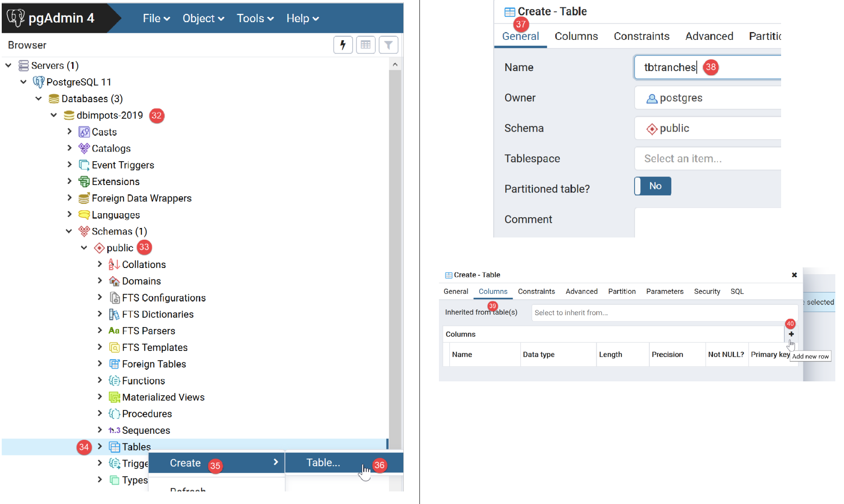The image size is (844, 504).
Task: Toggle the Partitioned table switch
Action: pos(653,186)
